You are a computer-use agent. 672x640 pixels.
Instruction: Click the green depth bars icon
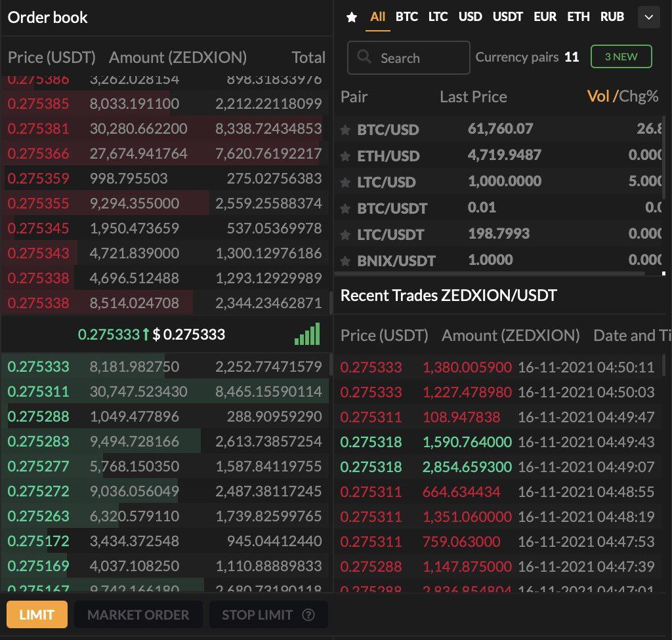click(x=307, y=334)
